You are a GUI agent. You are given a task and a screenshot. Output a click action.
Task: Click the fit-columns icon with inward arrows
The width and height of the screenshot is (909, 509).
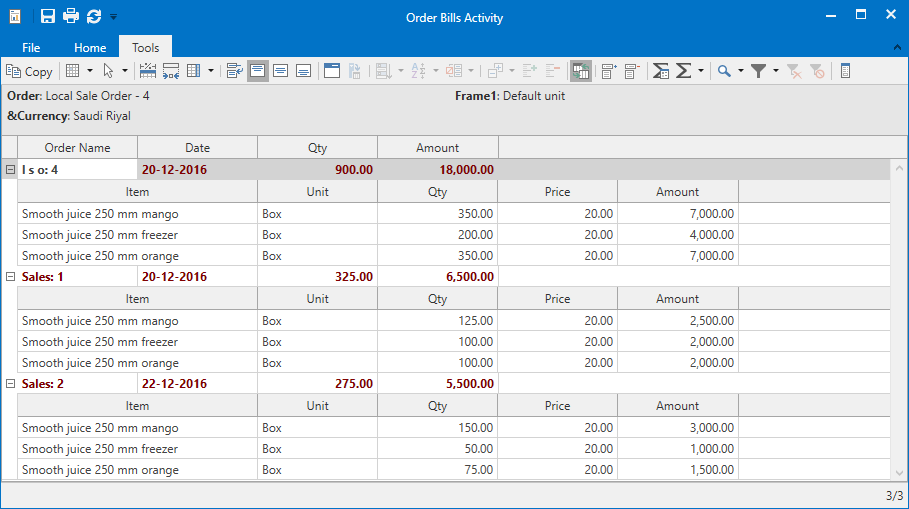tap(171, 71)
